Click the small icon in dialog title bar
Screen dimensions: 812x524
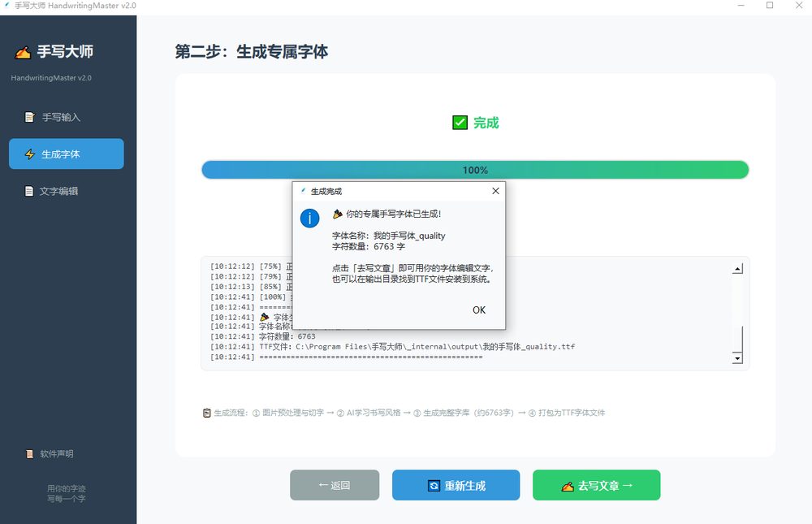point(303,191)
